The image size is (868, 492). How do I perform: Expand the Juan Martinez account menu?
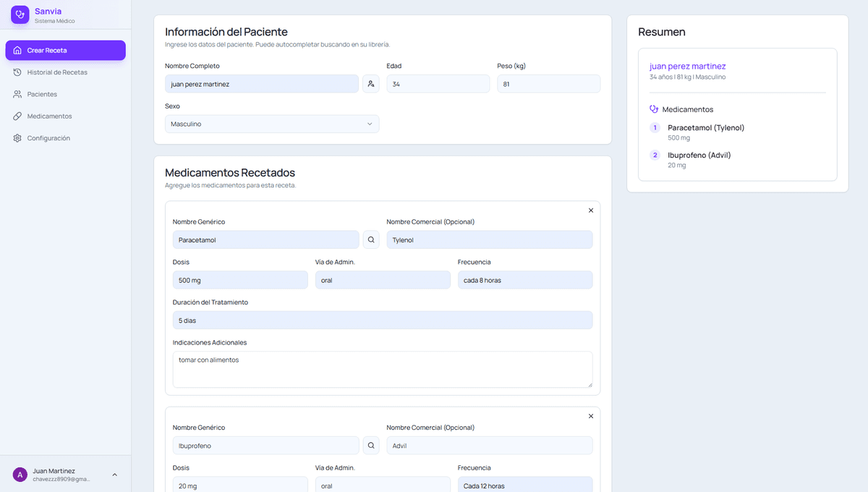click(x=114, y=475)
